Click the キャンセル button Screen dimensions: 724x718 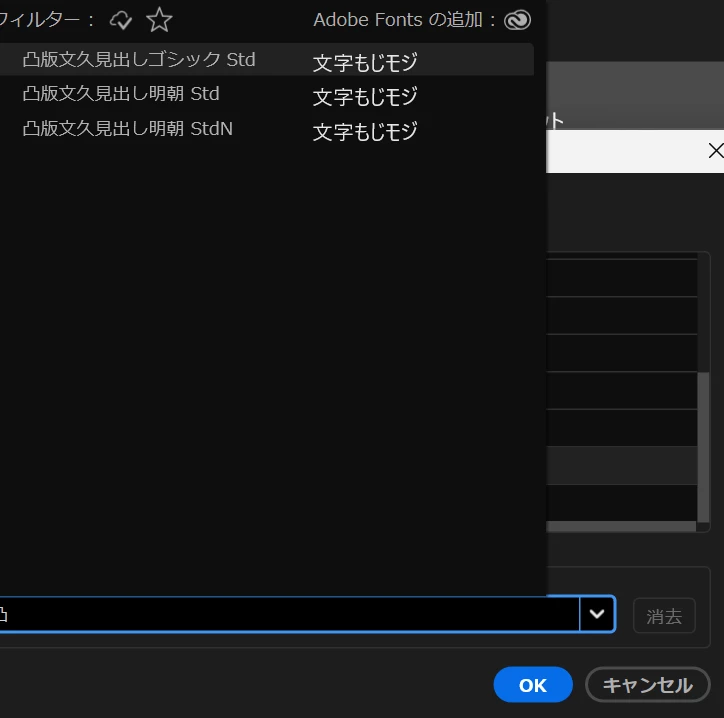tap(647, 685)
